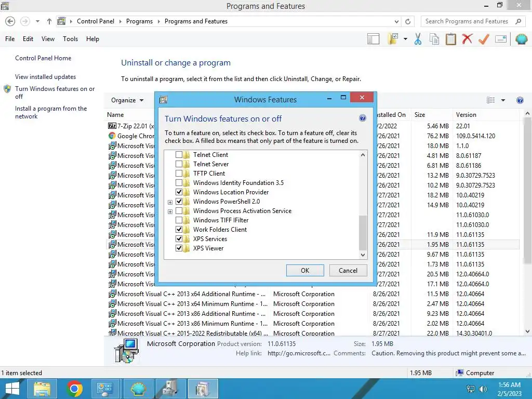Click the Copy toolbar icon

[x=434, y=39]
